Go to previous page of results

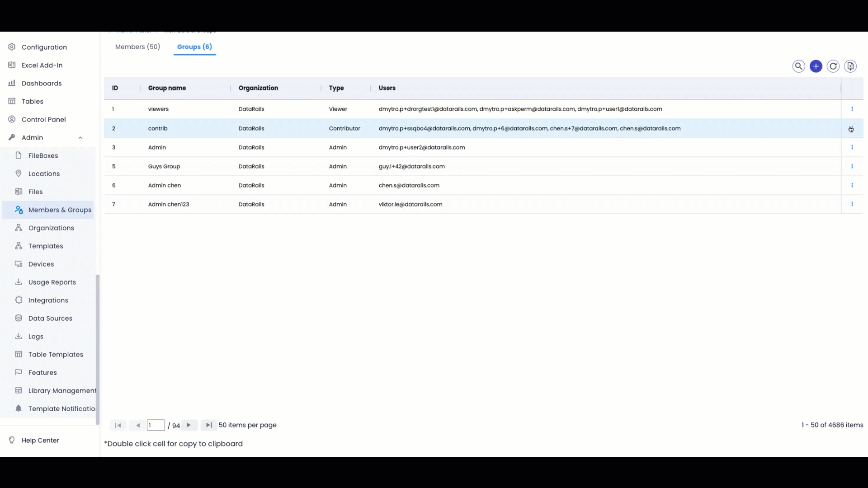(x=137, y=425)
